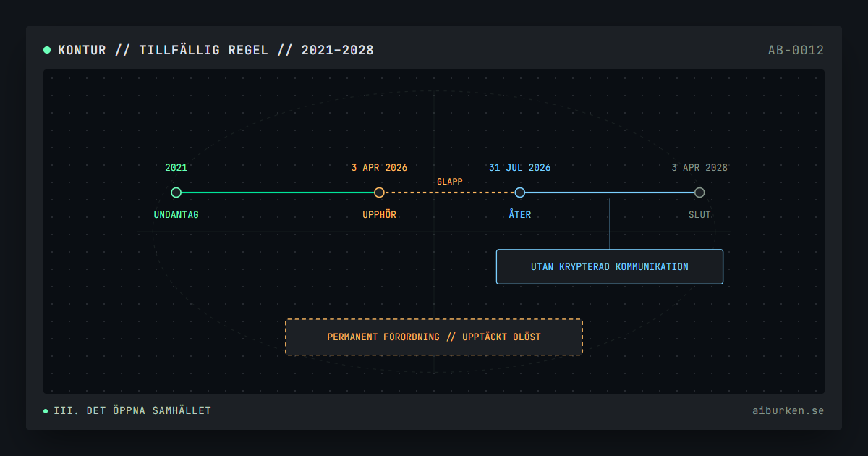
Task: Click the 'ÅTER' label
Action: click(x=519, y=215)
